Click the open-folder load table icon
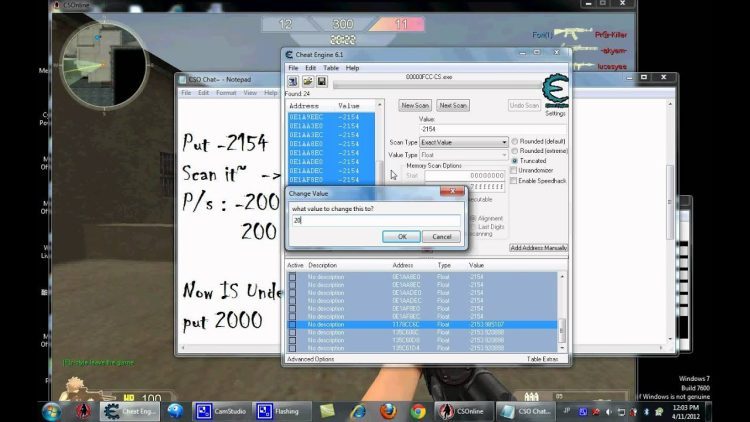Viewport: 750px width, 422px height. [x=308, y=81]
